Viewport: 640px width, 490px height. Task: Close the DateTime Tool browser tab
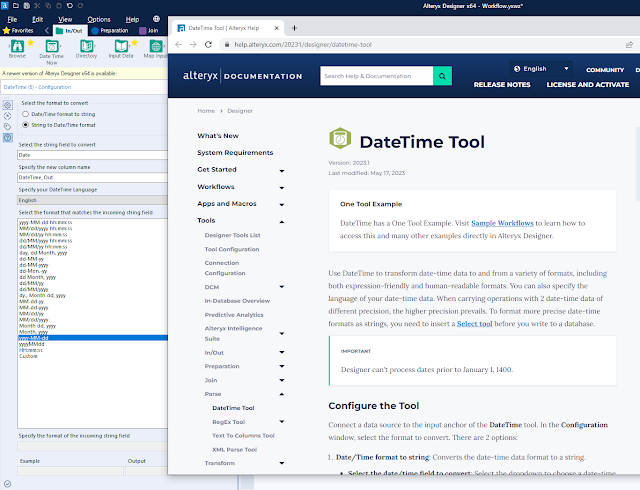pos(276,28)
